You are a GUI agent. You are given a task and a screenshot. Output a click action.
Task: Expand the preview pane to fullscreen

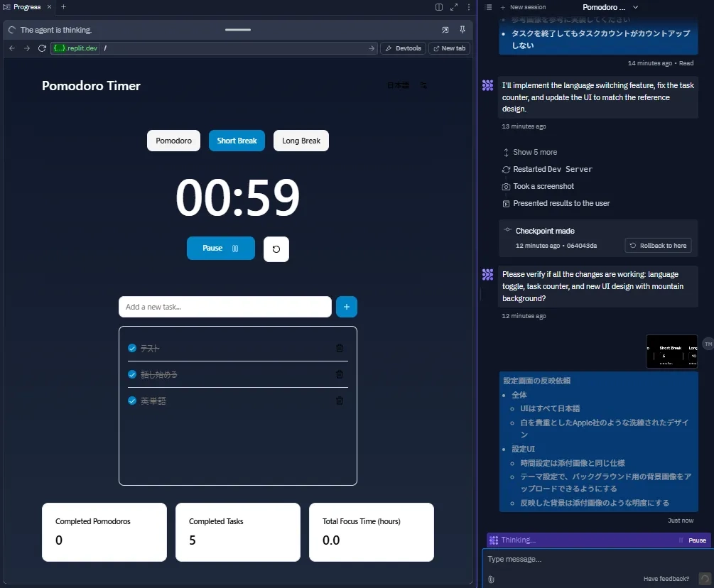pos(454,7)
